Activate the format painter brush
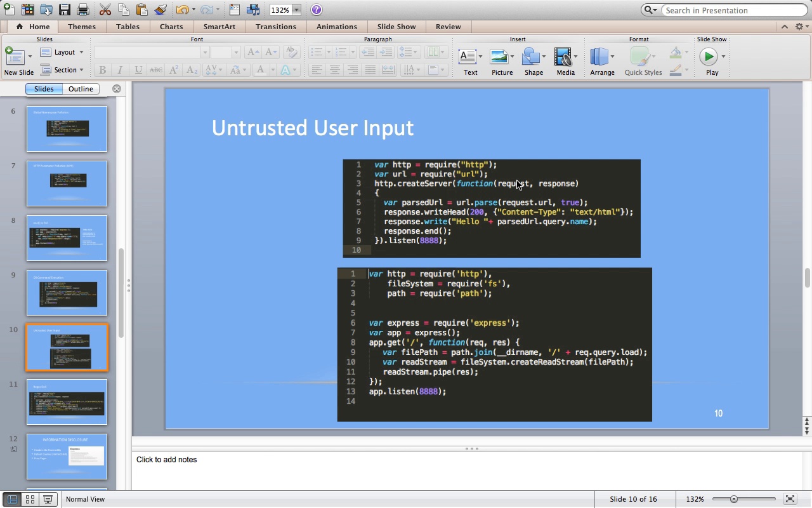The height and width of the screenshot is (508, 812). pos(160,10)
